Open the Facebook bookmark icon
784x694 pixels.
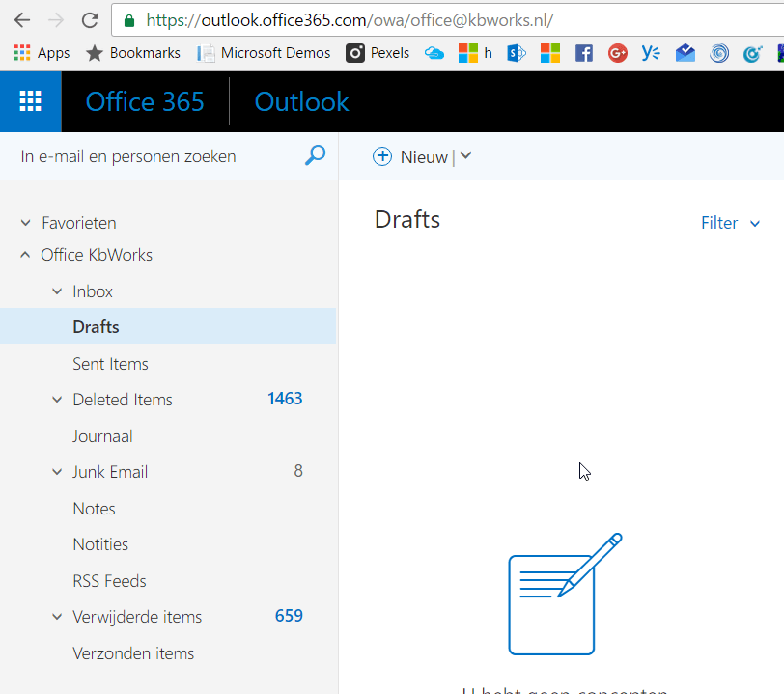click(x=584, y=52)
